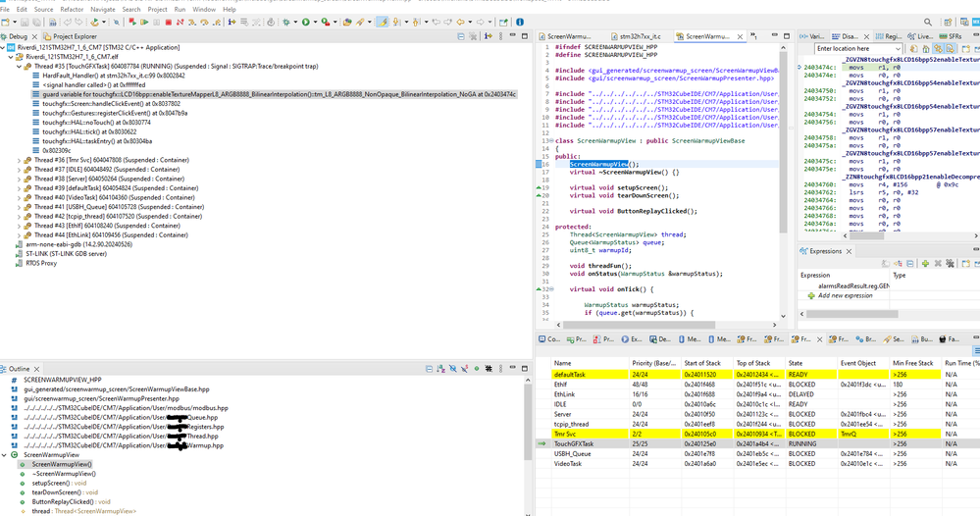Click the Disconnect debug icon
980x516 pixels.
[x=180, y=22]
